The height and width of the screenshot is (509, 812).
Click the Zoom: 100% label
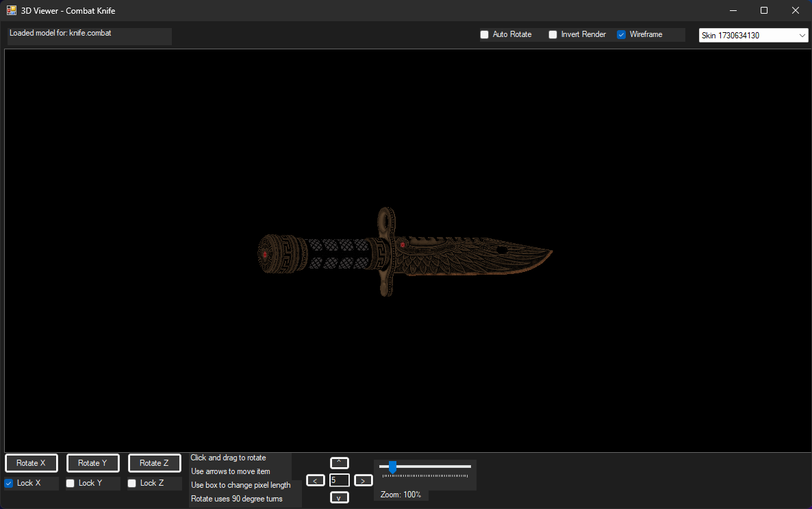tap(401, 494)
